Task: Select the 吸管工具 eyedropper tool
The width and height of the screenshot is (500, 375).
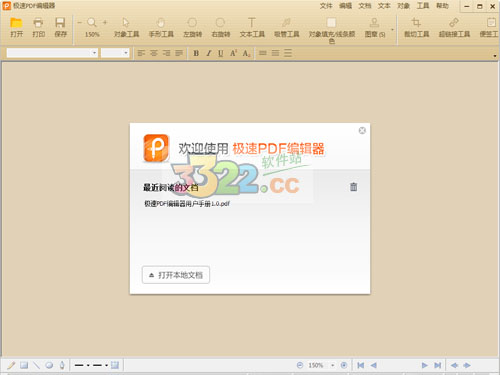Action: (x=286, y=27)
